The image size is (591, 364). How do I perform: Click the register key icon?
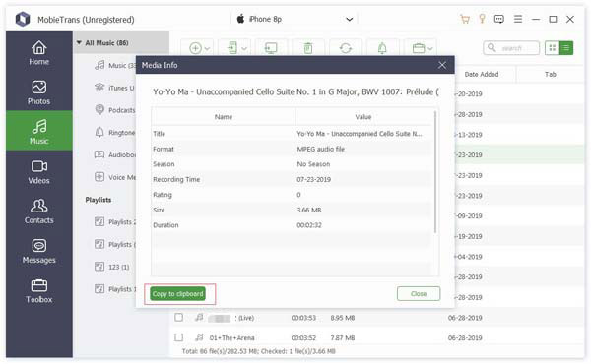point(482,19)
